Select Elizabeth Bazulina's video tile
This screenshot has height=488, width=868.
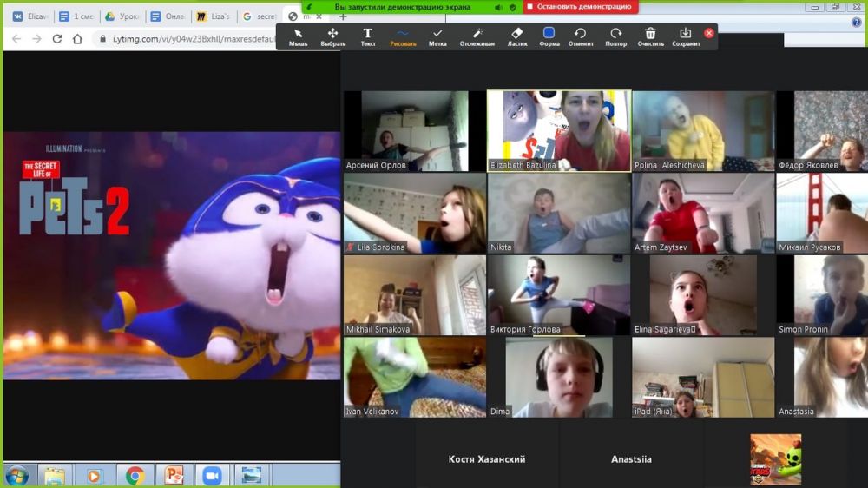click(558, 131)
